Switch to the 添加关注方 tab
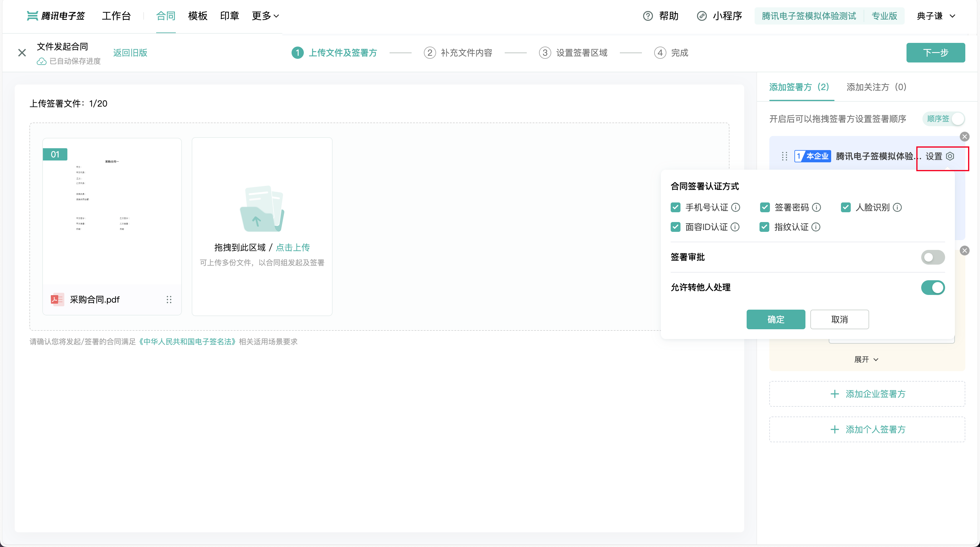The height and width of the screenshot is (547, 980). 876,87
